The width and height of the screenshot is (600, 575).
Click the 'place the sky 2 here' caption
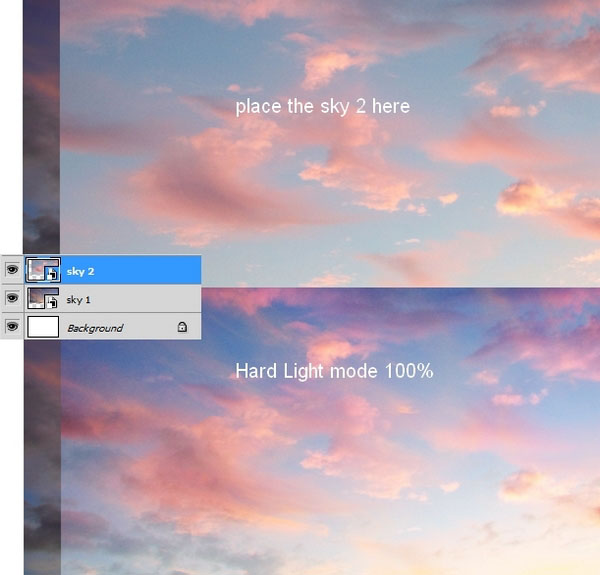click(323, 106)
